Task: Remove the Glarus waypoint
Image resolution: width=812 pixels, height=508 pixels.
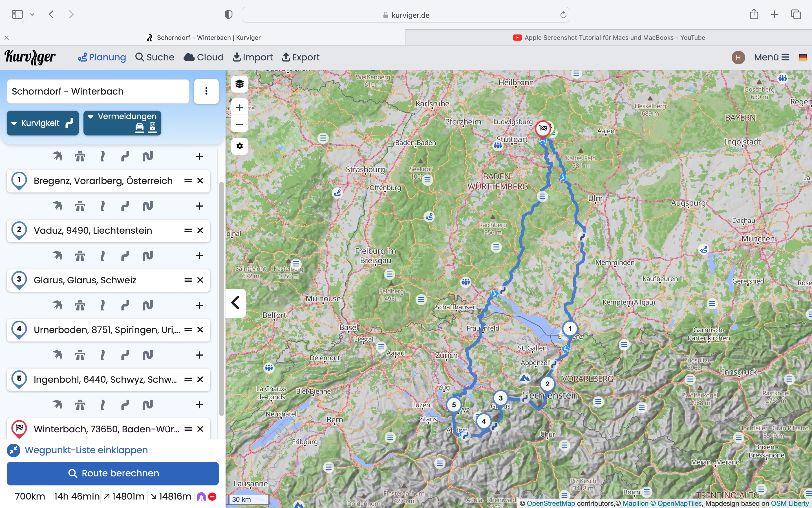Action: pos(200,280)
